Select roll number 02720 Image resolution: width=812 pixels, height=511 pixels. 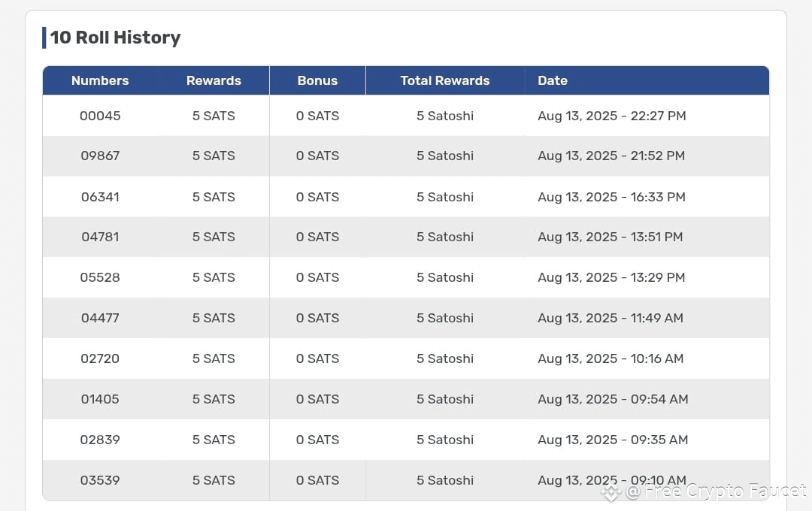[x=100, y=358]
